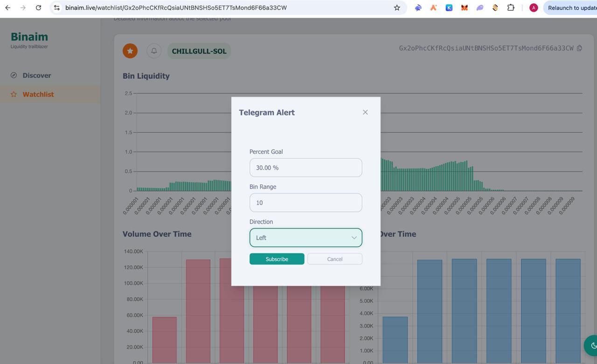This screenshot has width=597, height=364.
Task: Open the browser extensions puzzle menu
Action: [x=511, y=7]
